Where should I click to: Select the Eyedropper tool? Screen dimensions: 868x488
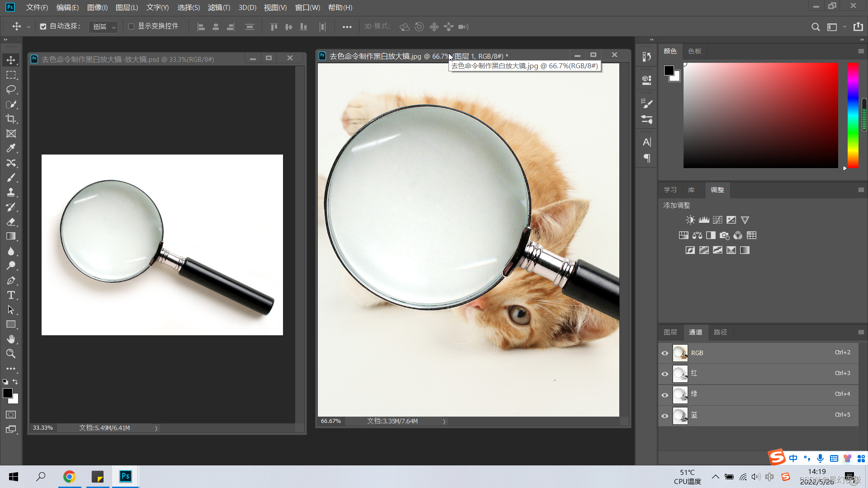click(x=11, y=148)
